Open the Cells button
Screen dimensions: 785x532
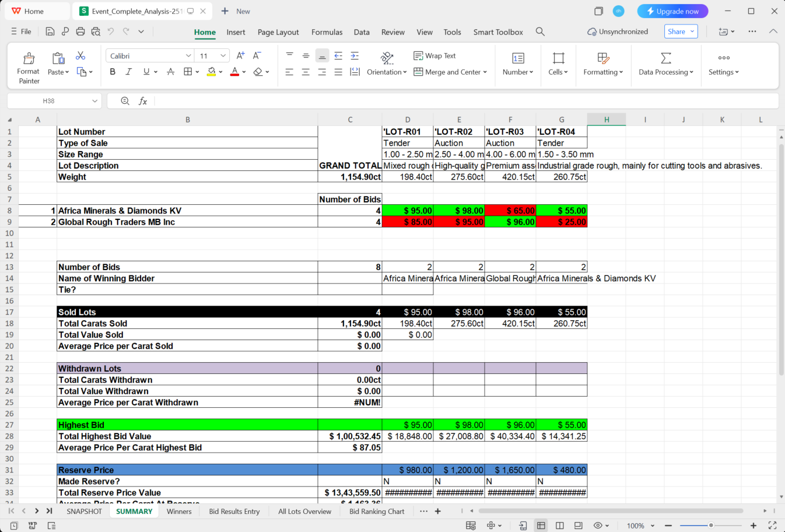click(x=558, y=64)
